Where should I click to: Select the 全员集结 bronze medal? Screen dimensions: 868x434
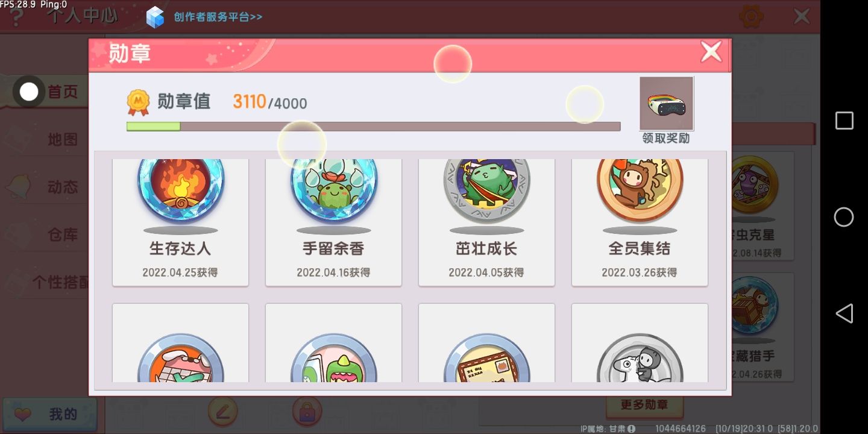click(640, 222)
